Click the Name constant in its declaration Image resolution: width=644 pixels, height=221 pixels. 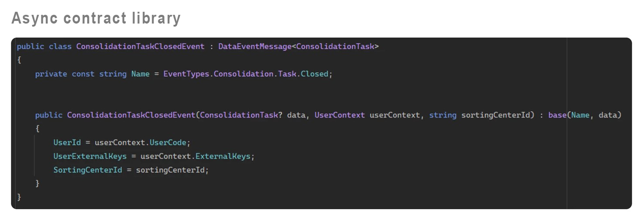coord(140,74)
